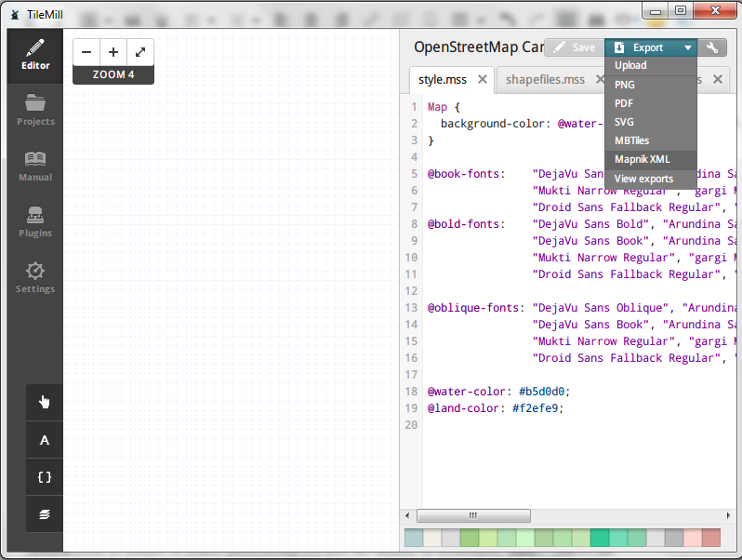Switch to the style.mss tab
The width and height of the screenshot is (742, 560).
[443, 79]
